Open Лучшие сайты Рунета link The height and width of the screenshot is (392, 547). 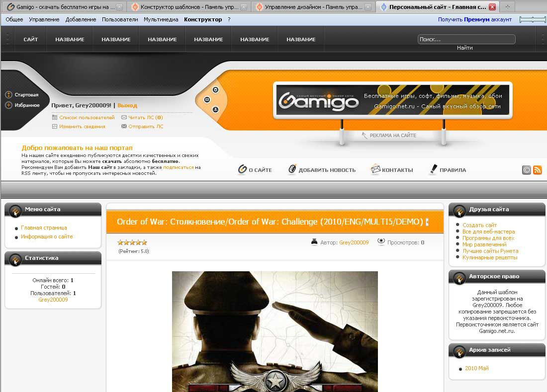(490, 251)
